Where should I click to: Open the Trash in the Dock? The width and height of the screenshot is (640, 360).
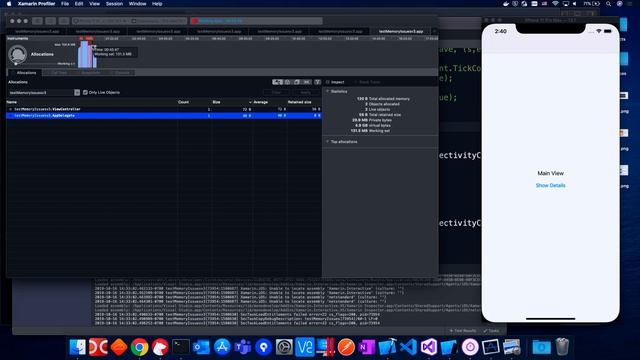[x=562, y=347]
